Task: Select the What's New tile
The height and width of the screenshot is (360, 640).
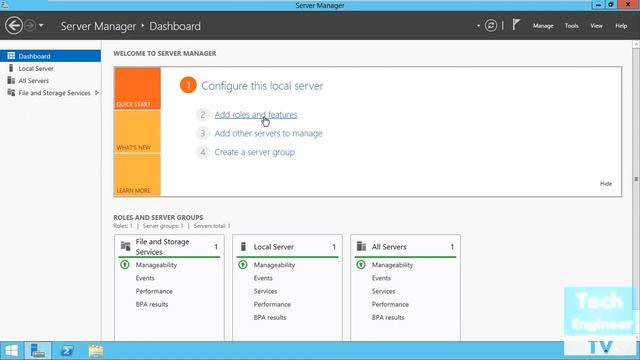Action: (x=138, y=132)
